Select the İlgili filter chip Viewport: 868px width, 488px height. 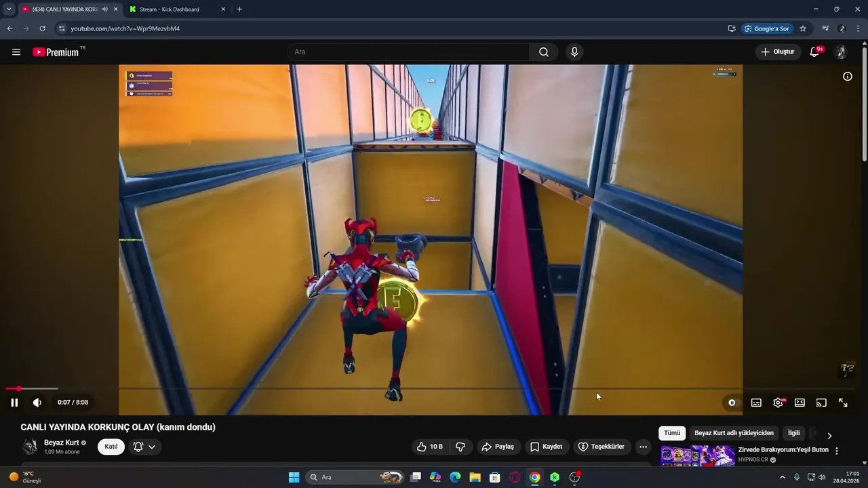793,433
